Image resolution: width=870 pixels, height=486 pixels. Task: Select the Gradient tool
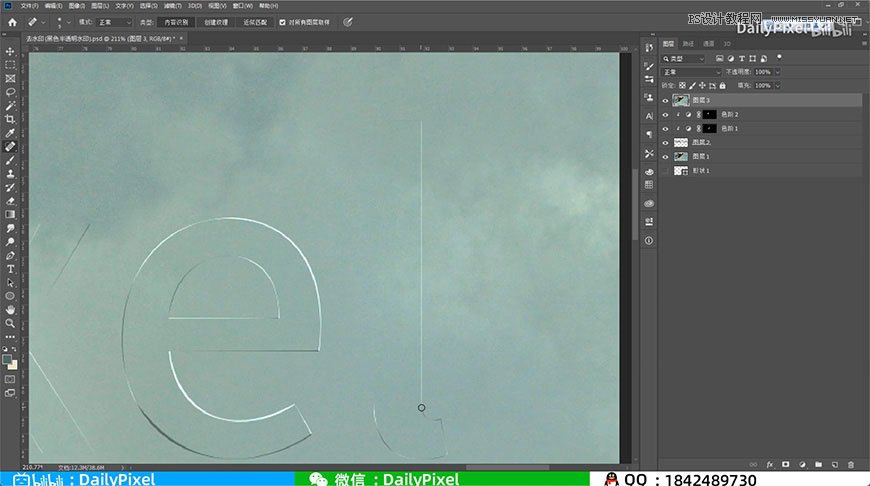pyautogui.click(x=10, y=214)
